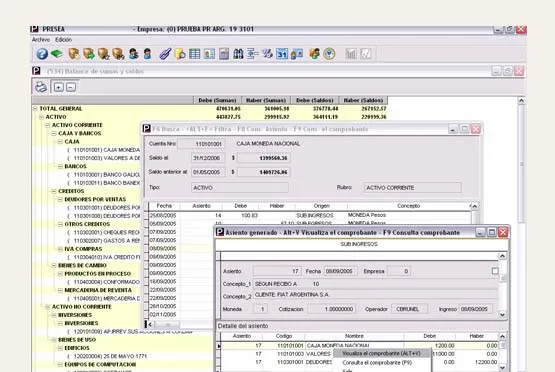This screenshot has width=555, height=372.
Task: Choose Consulta el comprobante (F9) menu entry
Action: tap(377, 362)
